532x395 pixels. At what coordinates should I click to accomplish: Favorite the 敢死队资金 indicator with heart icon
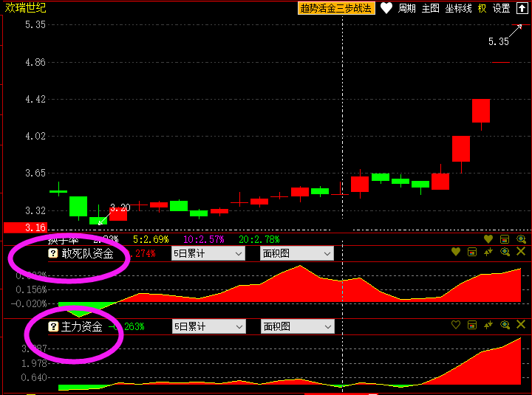pos(455,253)
